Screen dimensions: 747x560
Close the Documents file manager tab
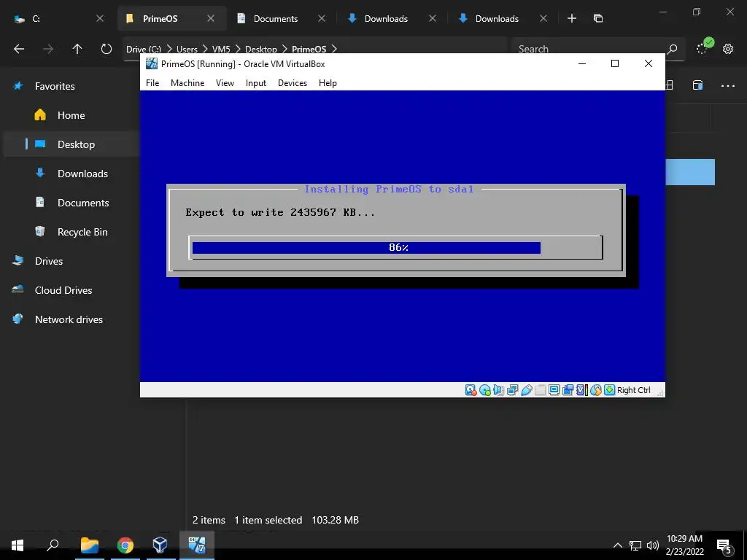point(322,18)
